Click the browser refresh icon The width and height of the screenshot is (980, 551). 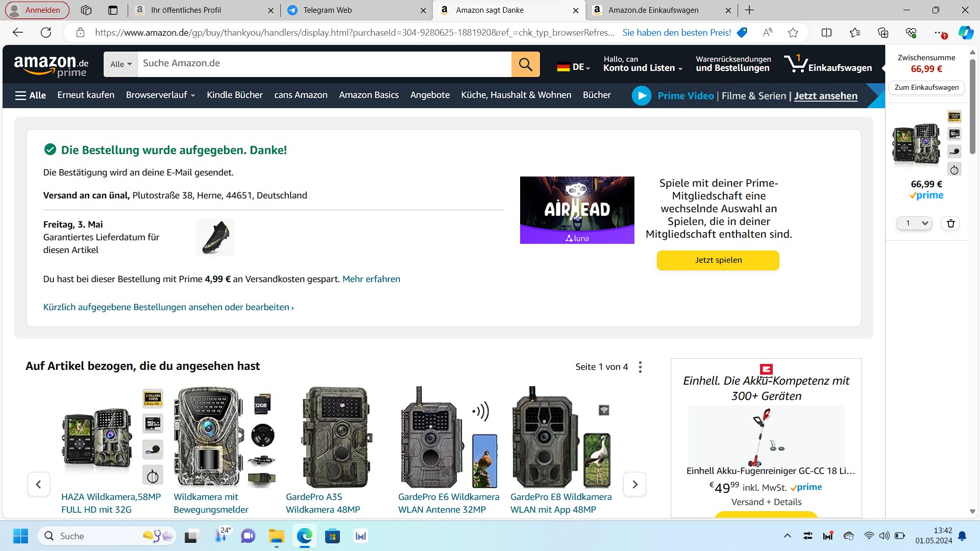(46, 33)
